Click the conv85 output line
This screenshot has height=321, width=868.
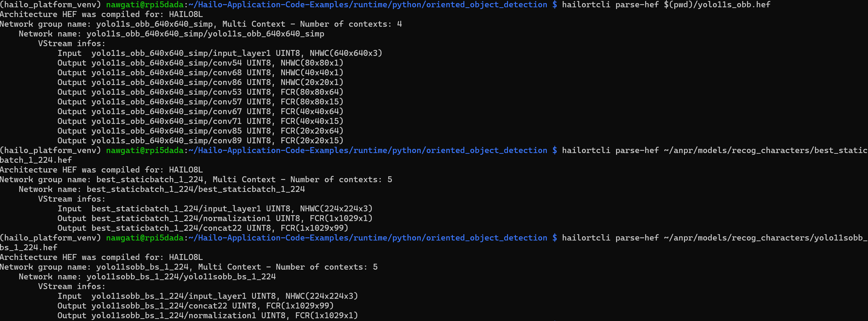tap(200, 131)
